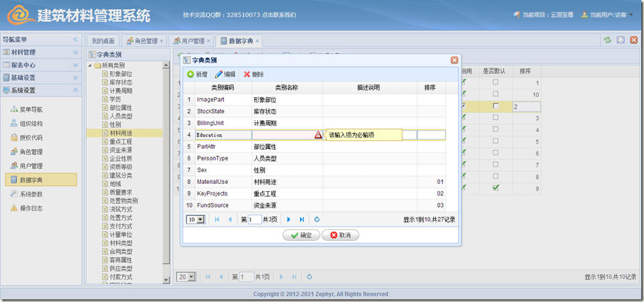This screenshot has height=302, width=644.
Task: Jump to last page in dialog pager
Action: click(x=302, y=219)
